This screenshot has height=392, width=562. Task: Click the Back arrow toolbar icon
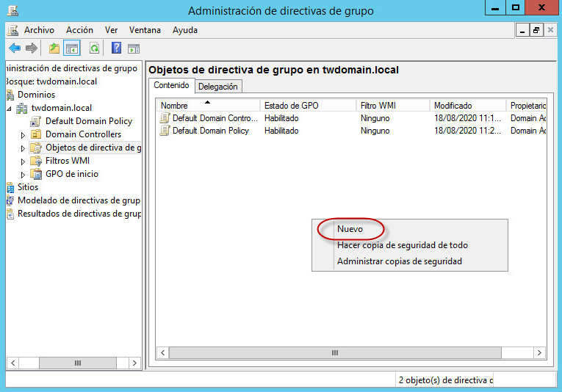pos(15,48)
